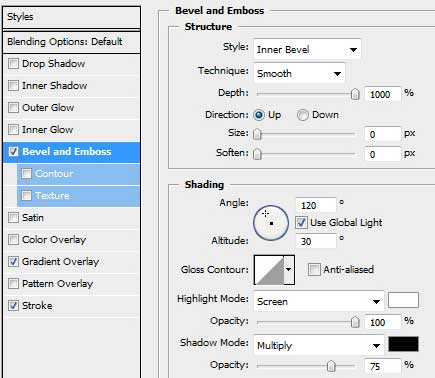The image size is (435, 378).
Task: Click the Angle field showing 120
Action: click(x=316, y=205)
